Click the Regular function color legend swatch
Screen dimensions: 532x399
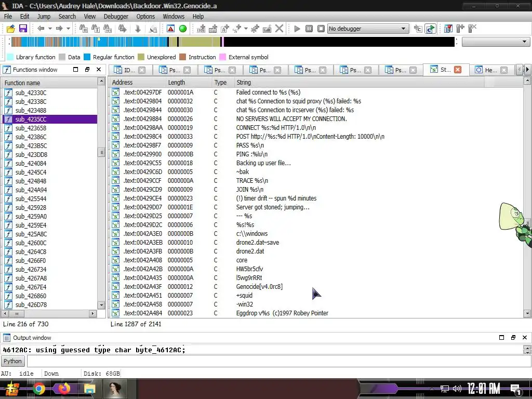[x=87, y=57]
